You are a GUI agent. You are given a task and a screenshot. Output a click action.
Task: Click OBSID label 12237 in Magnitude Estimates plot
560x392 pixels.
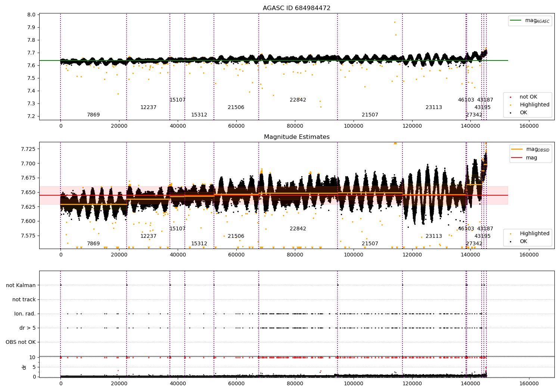coord(148,236)
